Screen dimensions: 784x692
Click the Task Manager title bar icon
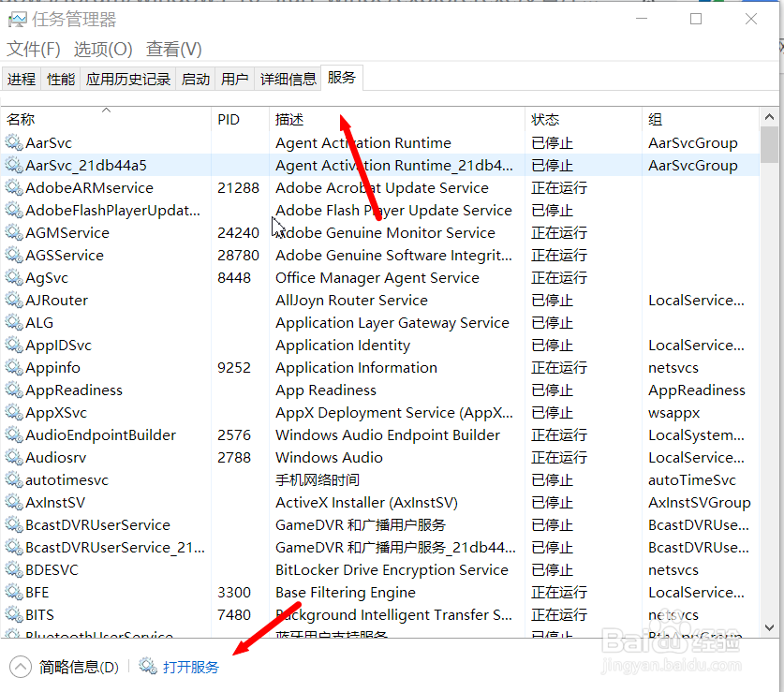tap(18, 20)
